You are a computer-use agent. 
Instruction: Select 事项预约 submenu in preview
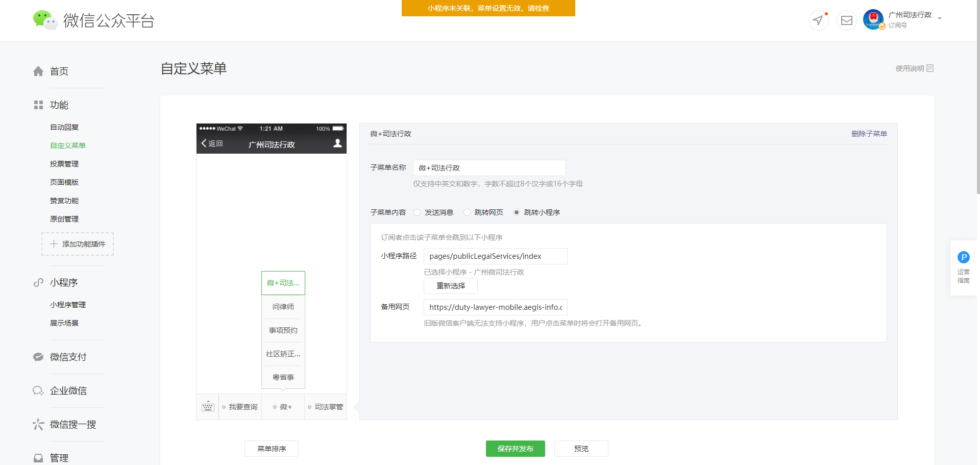pos(283,330)
